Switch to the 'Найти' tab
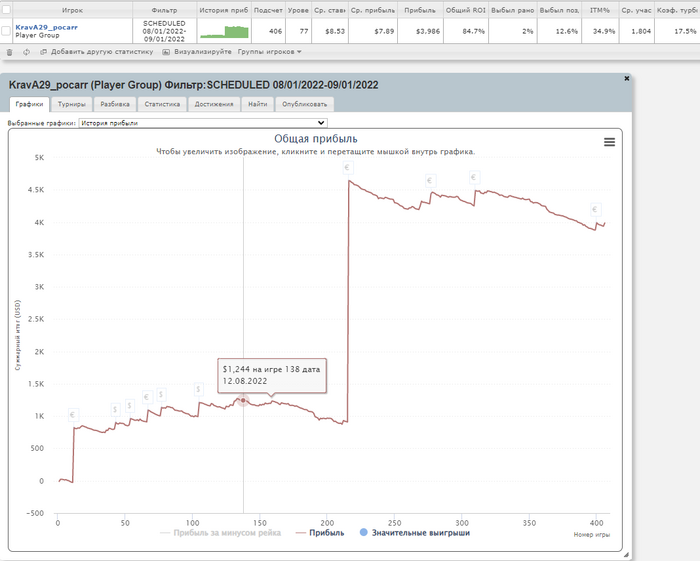This screenshot has width=700, height=561. pyautogui.click(x=258, y=104)
